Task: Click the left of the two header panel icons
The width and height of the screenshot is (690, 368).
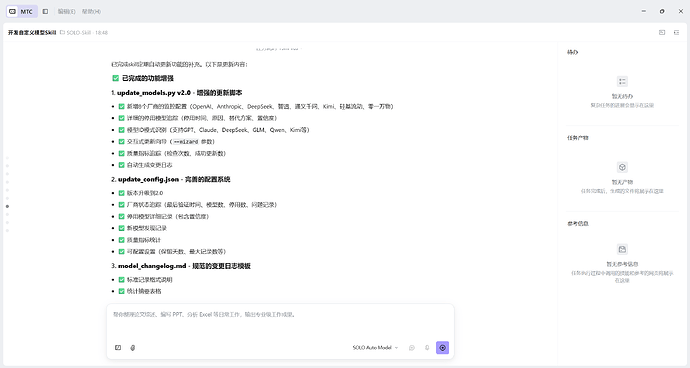Action: 662,32
